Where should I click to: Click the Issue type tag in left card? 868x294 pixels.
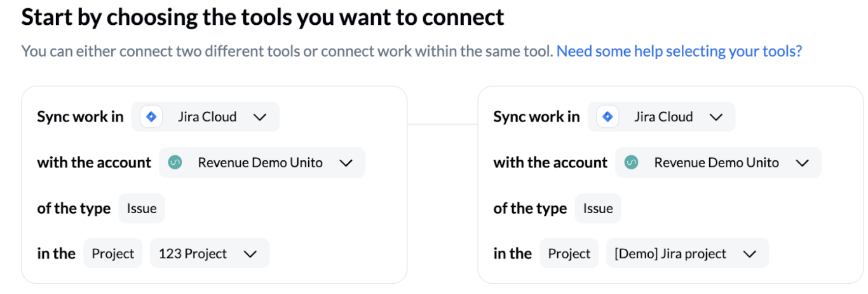142,209
